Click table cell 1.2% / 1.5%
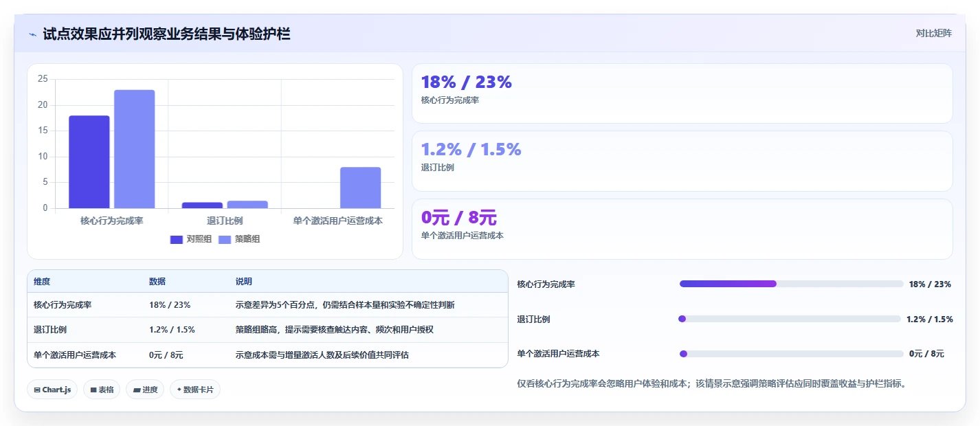 [x=172, y=330]
